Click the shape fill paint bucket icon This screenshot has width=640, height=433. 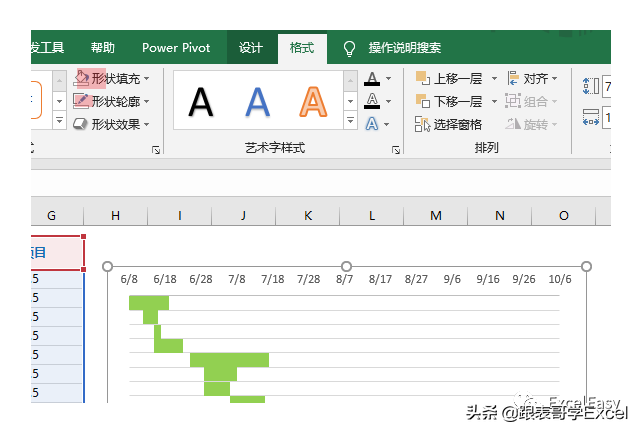tap(82, 78)
